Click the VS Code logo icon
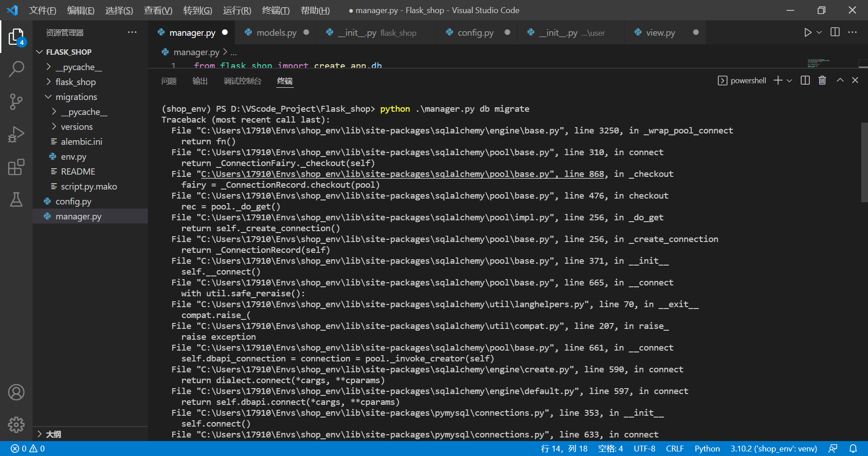This screenshot has width=868, height=456. pyautogui.click(x=13, y=10)
